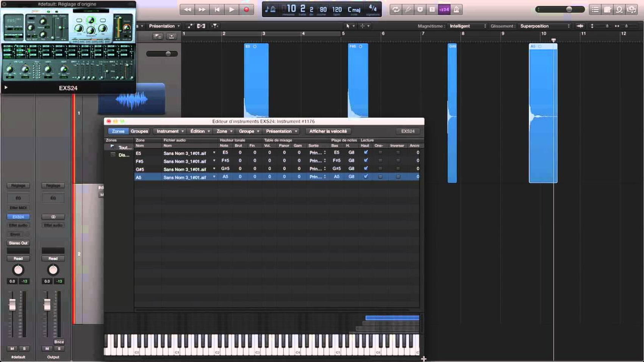Open the Sortie dropdown for zone G#5
Image resolution: width=644 pixels, height=362 pixels.
coord(317,169)
